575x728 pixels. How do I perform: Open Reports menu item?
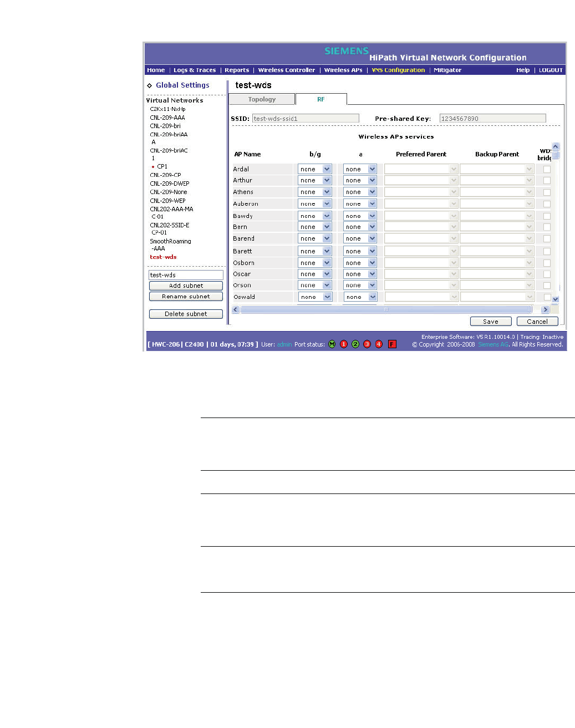coord(237,70)
